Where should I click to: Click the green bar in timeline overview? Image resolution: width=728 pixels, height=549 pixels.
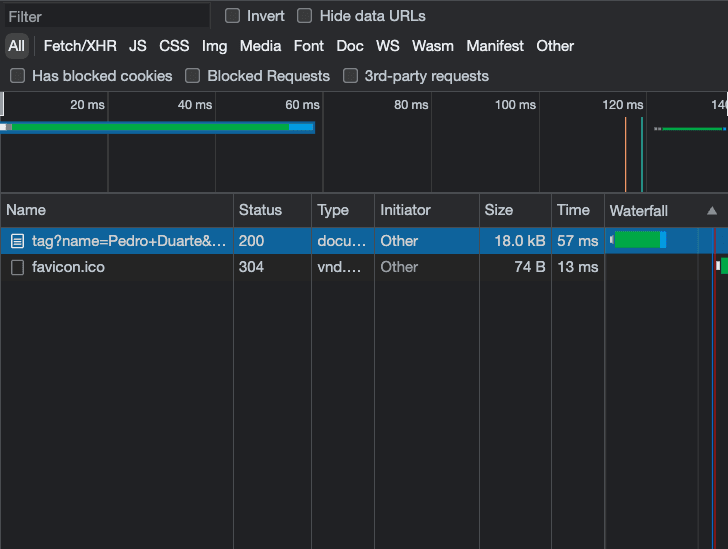(x=150, y=127)
